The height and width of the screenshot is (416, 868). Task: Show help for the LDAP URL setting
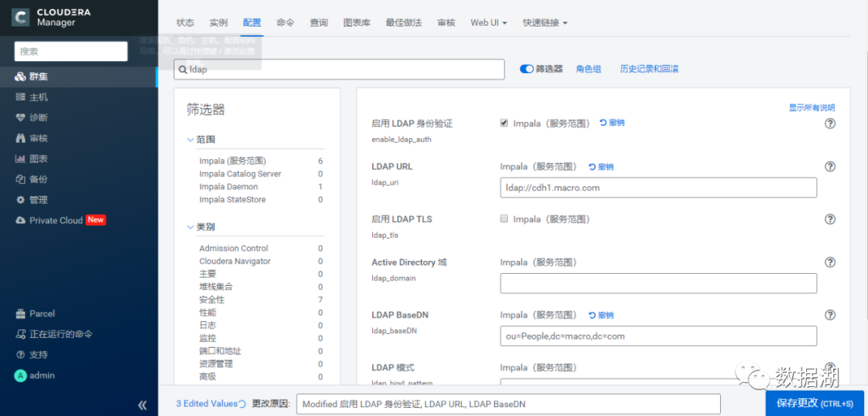pos(829,166)
